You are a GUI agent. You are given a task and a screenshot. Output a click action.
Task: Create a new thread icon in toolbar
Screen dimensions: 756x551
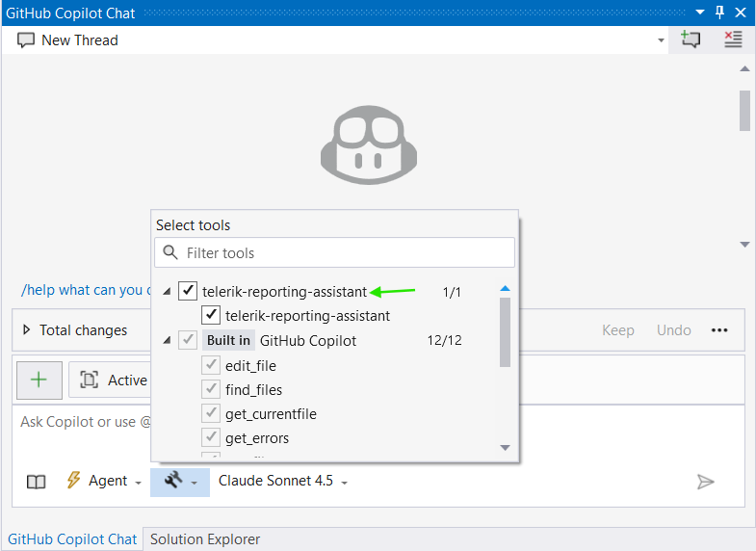[x=691, y=39]
